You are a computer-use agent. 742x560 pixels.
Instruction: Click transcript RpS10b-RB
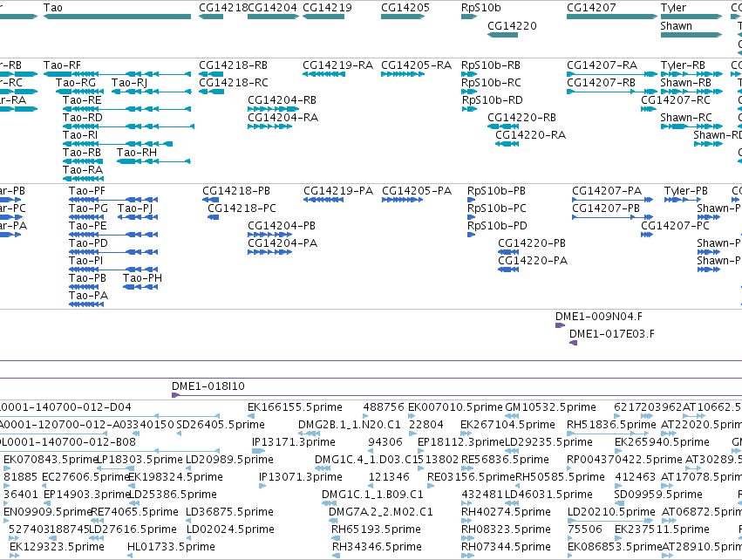coord(469,74)
